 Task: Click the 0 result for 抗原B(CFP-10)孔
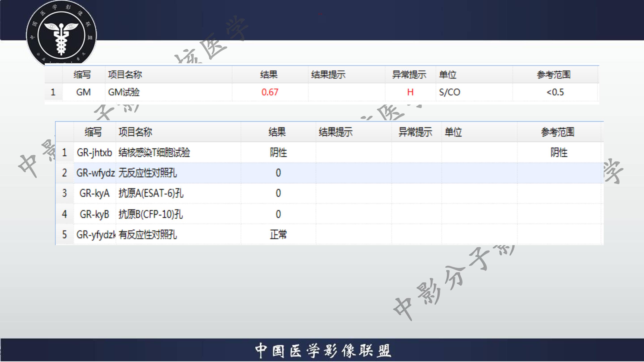278,214
